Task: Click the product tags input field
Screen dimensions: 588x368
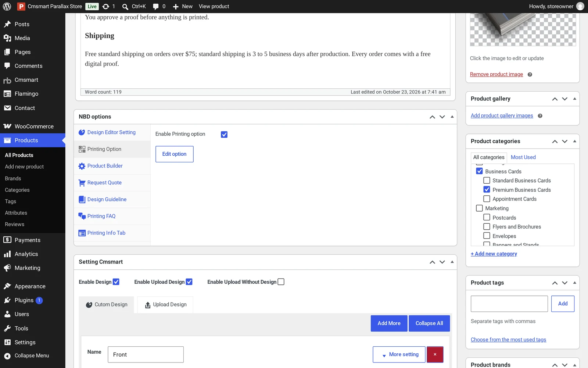Action: [509, 304]
